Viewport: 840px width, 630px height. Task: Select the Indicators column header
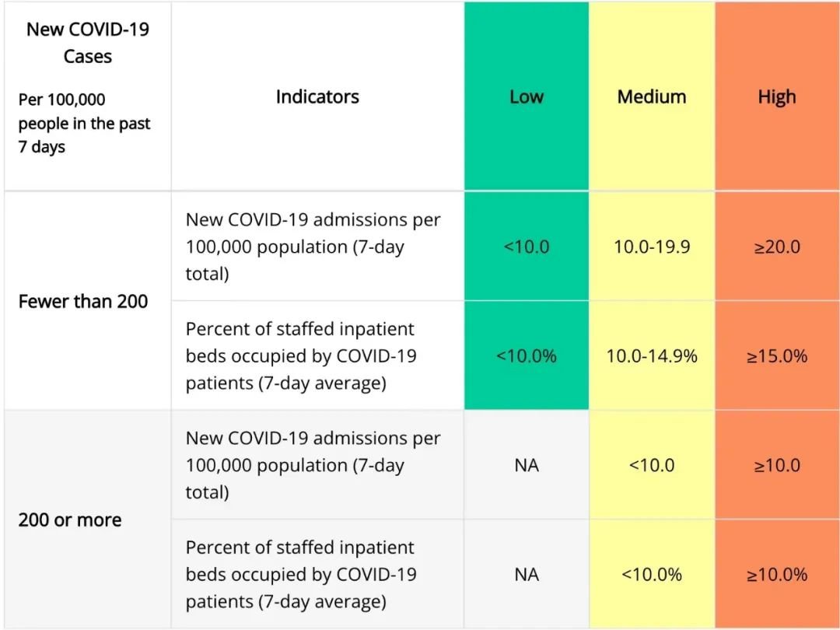[317, 96]
